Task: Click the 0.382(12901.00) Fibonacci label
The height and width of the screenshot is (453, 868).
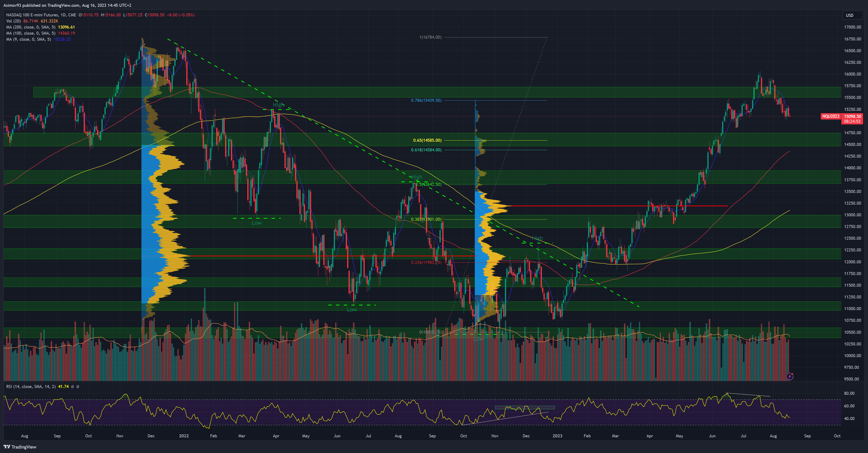Action: click(x=426, y=219)
